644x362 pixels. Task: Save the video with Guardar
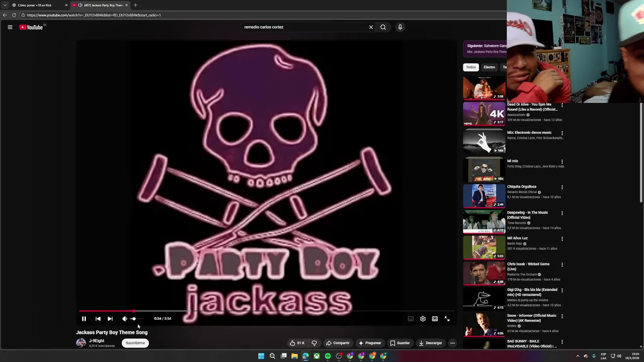[x=400, y=343]
